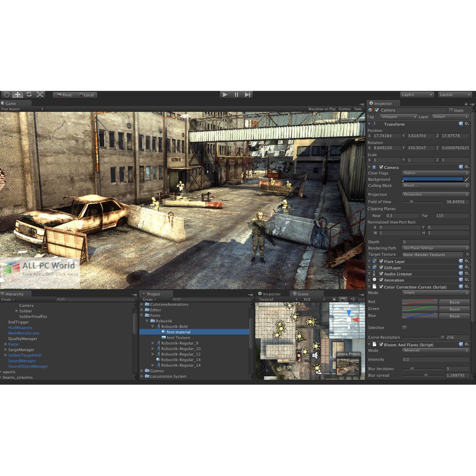Toggle the Static checkbox for Camera

pyautogui.click(x=451, y=110)
